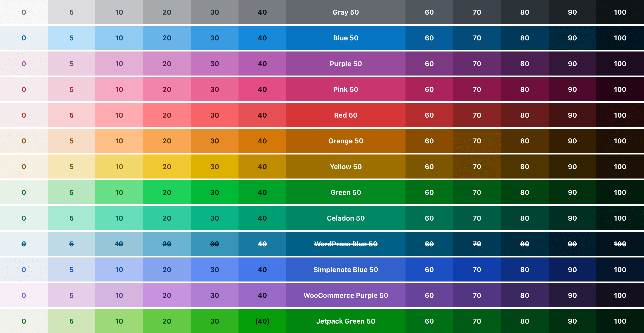Click the Blue 50 swatch

[x=345, y=38]
